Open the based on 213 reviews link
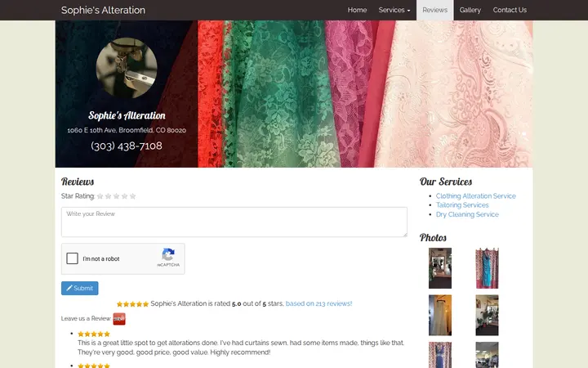 point(318,303)
